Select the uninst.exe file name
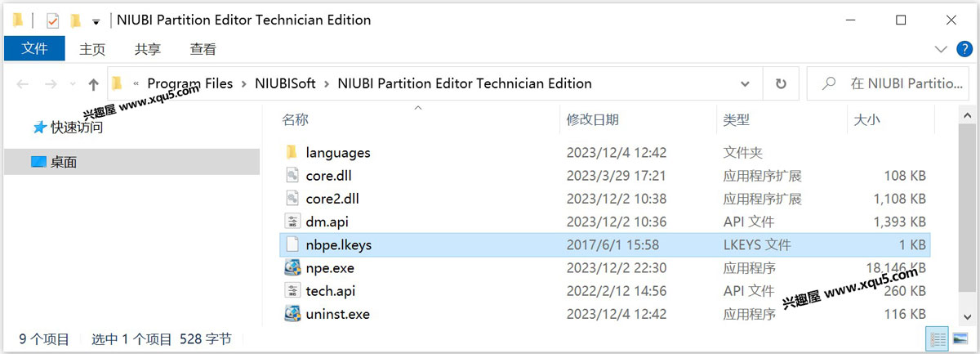The height and width of the screenshot is (354, 980). coord(338,313)
